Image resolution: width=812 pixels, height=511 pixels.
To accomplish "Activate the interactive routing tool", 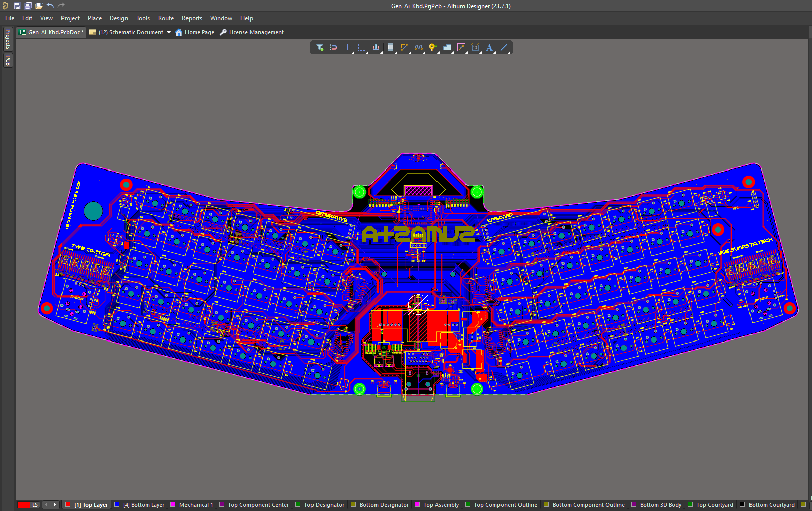I will pos(404,47).
